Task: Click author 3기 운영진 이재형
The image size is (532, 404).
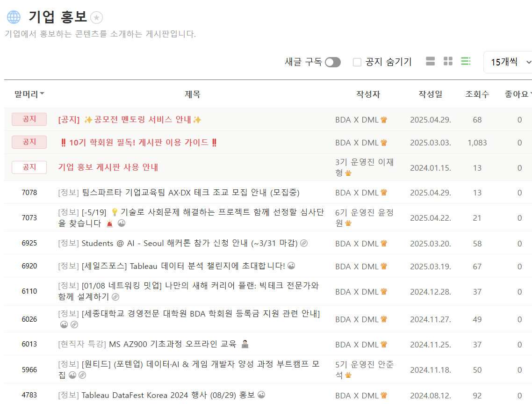Action: click(x=364, y=167)
